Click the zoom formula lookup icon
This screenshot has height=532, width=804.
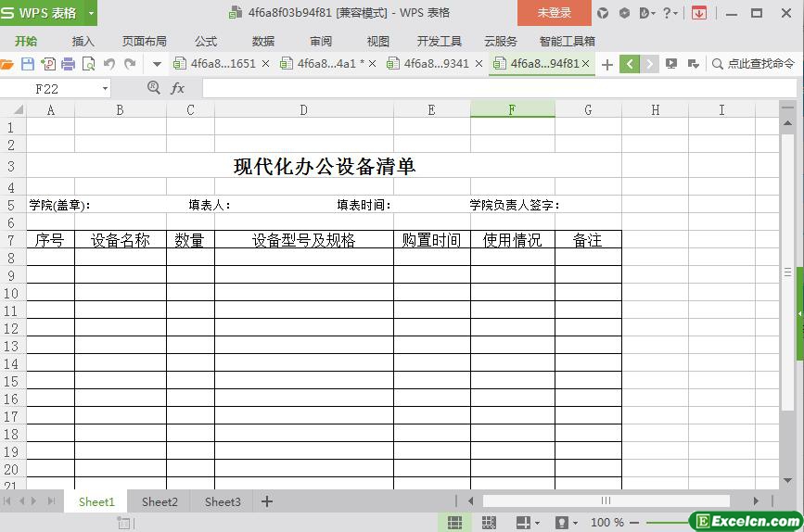(153, 88)
